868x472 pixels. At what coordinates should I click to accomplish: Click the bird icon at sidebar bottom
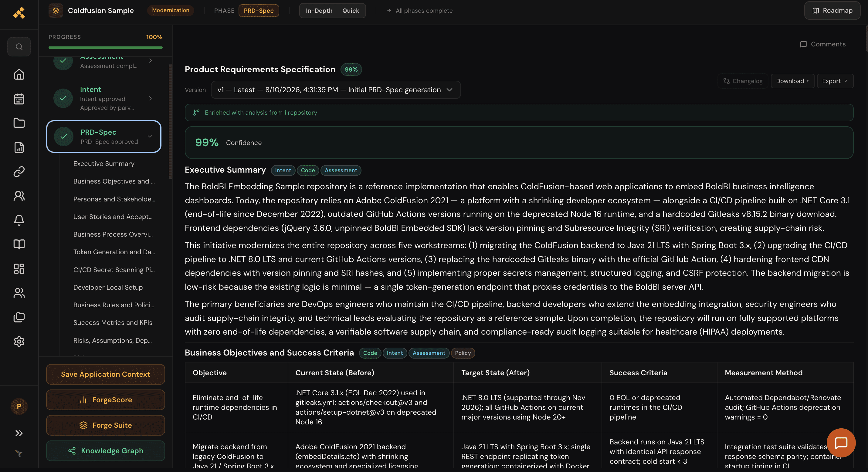[x=19, y=453]
